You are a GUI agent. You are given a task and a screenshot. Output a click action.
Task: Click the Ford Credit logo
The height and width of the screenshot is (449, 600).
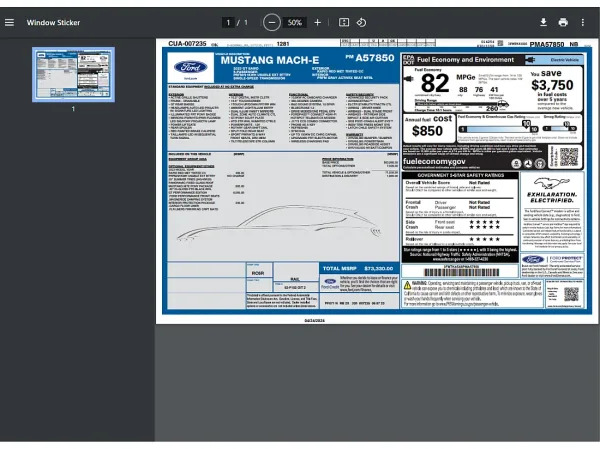click(x=330, y=284)
